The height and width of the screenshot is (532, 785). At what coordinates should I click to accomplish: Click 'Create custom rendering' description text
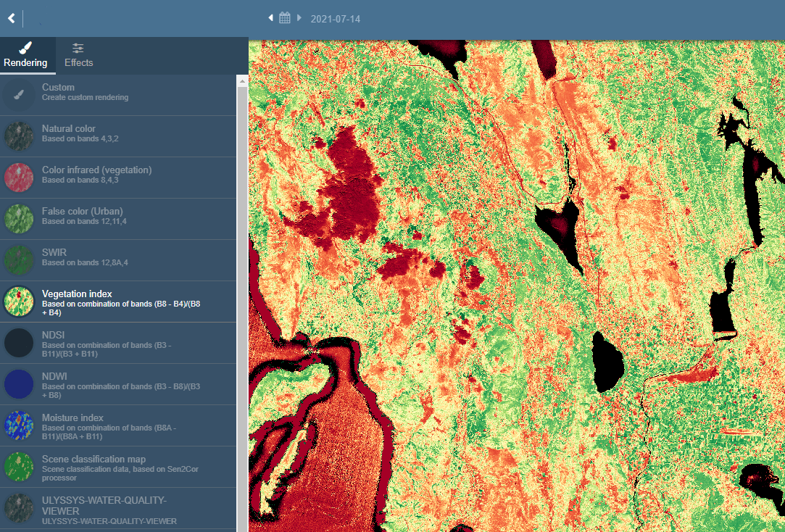pyautogui.click(x=85, y=97)
